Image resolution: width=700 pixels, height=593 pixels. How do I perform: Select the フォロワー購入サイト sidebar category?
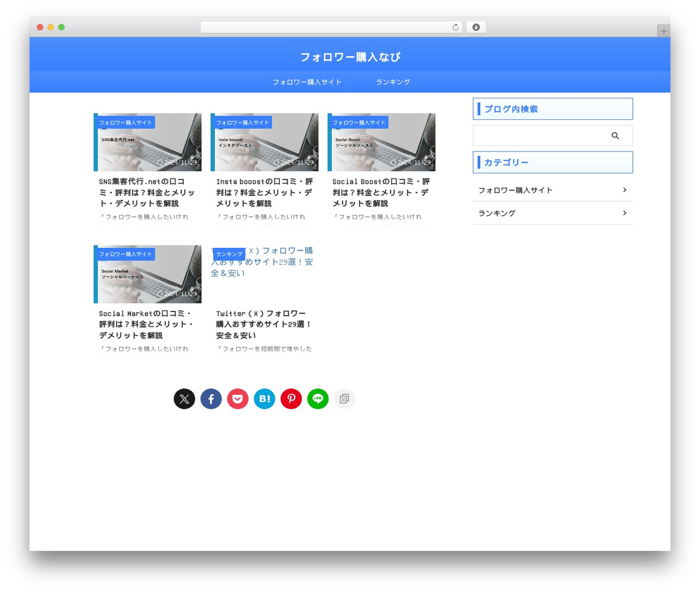pos(553,190)
